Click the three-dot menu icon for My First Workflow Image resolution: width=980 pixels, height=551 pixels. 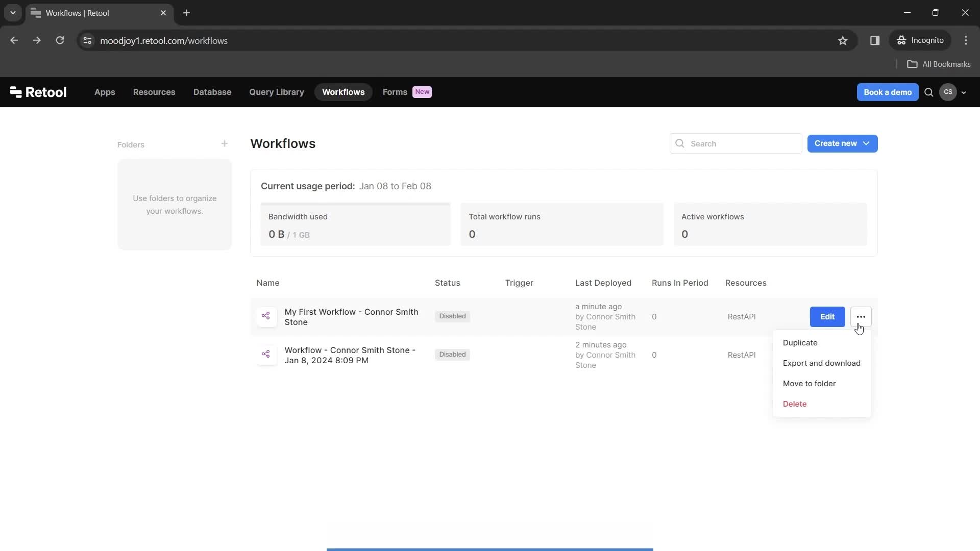coord(861,316)
